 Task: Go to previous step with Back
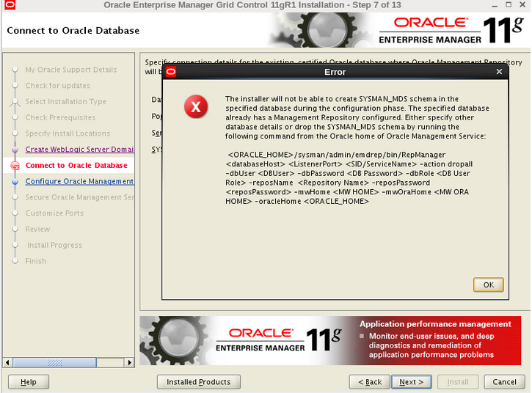pyautogui.click(x=370, y=382)
